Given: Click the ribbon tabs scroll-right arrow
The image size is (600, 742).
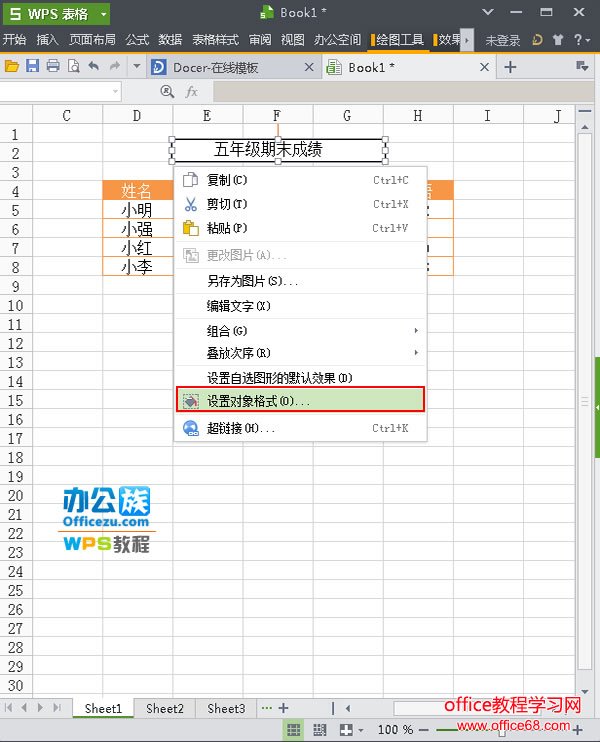Looking at the screenshot, I should tap(467, 40).
